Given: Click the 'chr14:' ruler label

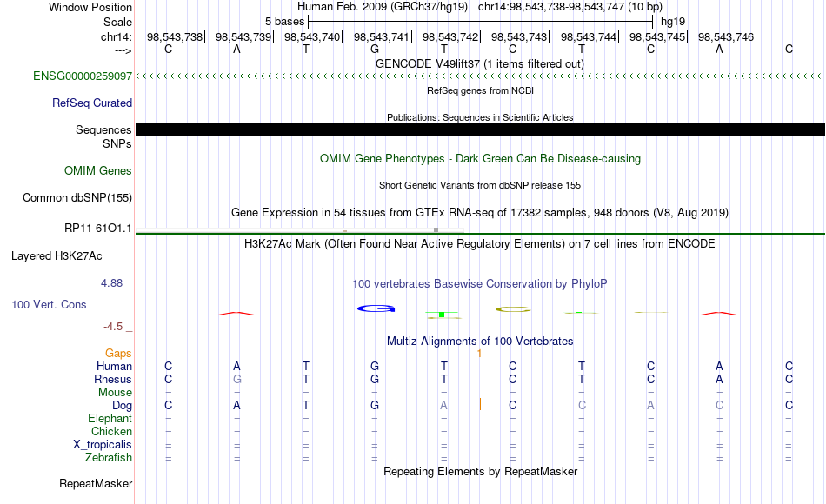Looking at the screenshot, I should click(x=116, y=36).
